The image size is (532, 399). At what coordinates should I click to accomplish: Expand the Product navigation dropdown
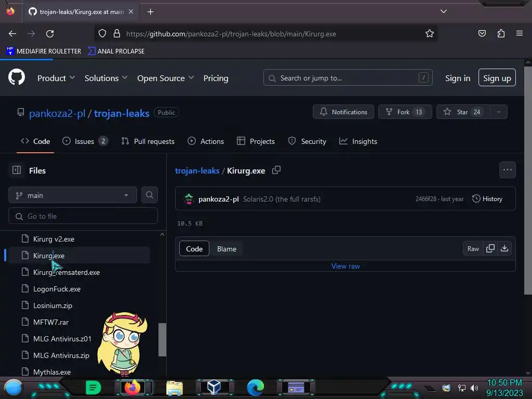point(56,78)
